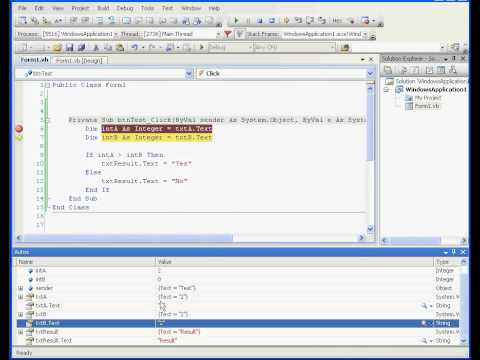
Task: Click the Step Into icon
Action: point(298,21)
